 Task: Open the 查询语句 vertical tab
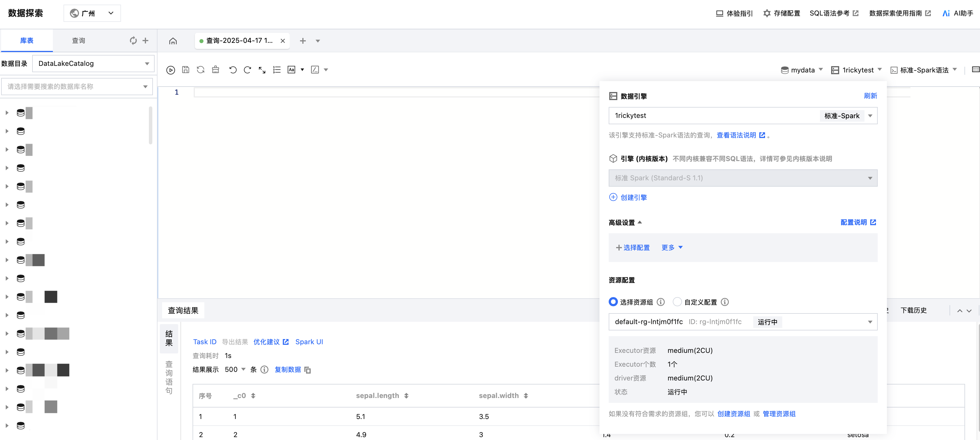[169, 377]
